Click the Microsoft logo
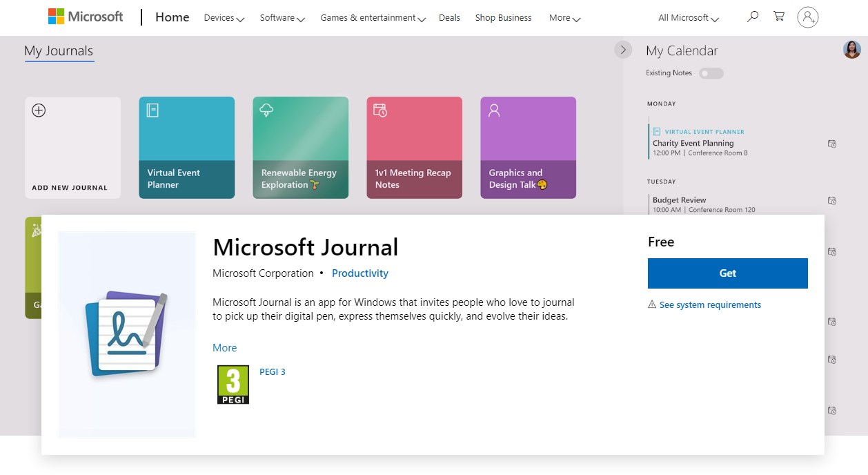Screen dimensions: 868x475 pos(86,17)
